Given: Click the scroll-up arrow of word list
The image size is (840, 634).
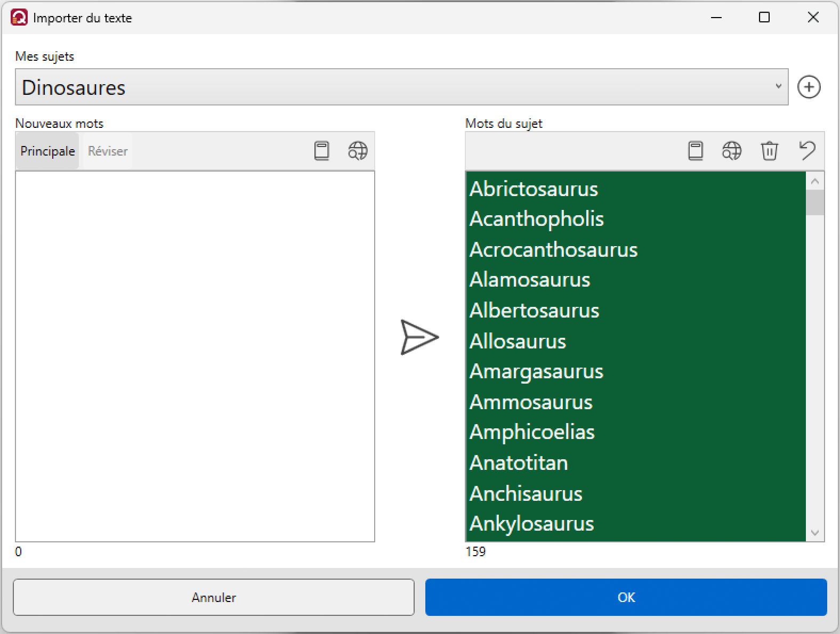Looking at the screenshot, I should click(x=814, y=182).
